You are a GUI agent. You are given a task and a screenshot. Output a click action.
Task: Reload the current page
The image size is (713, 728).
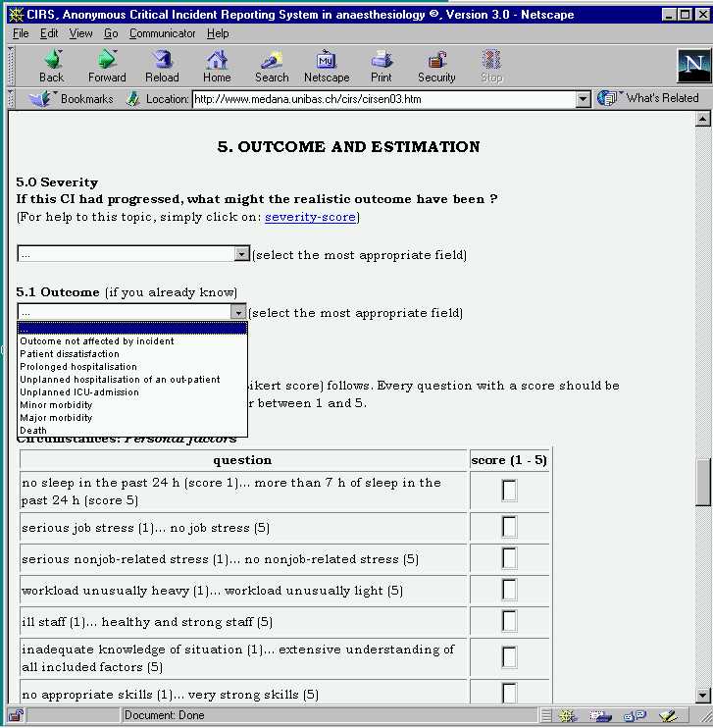click(162, 60)
